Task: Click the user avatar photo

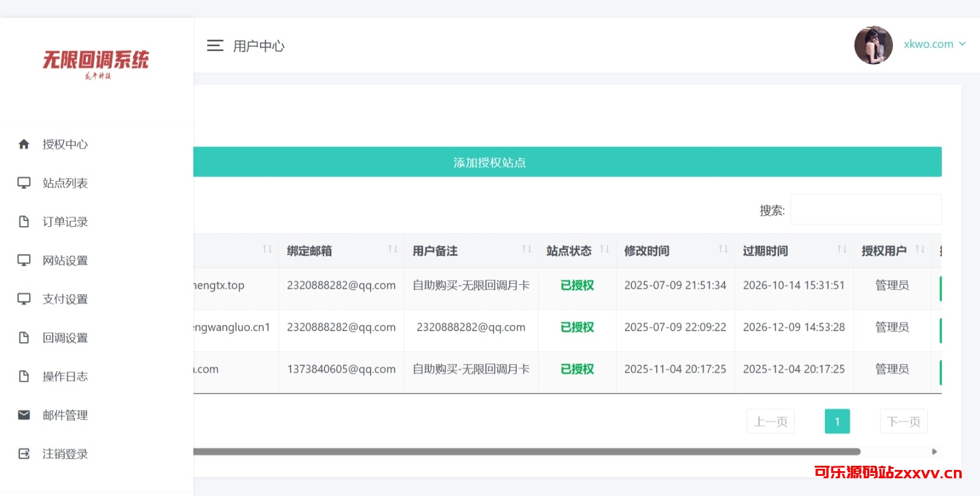Action: tap(873, 45)
